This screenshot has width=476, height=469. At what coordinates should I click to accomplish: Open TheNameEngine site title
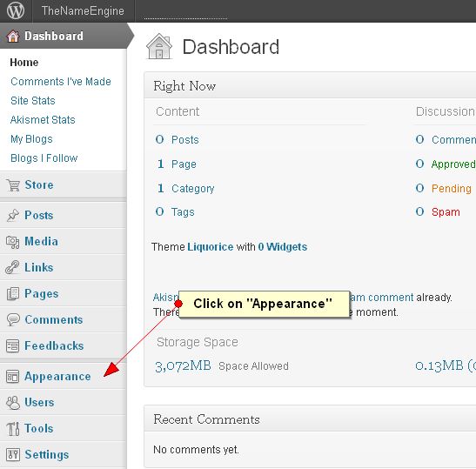(83, 11)
